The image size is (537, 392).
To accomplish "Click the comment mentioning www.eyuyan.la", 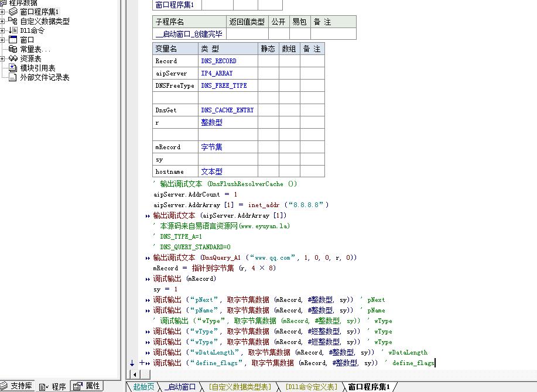I will tap(221, 226).
